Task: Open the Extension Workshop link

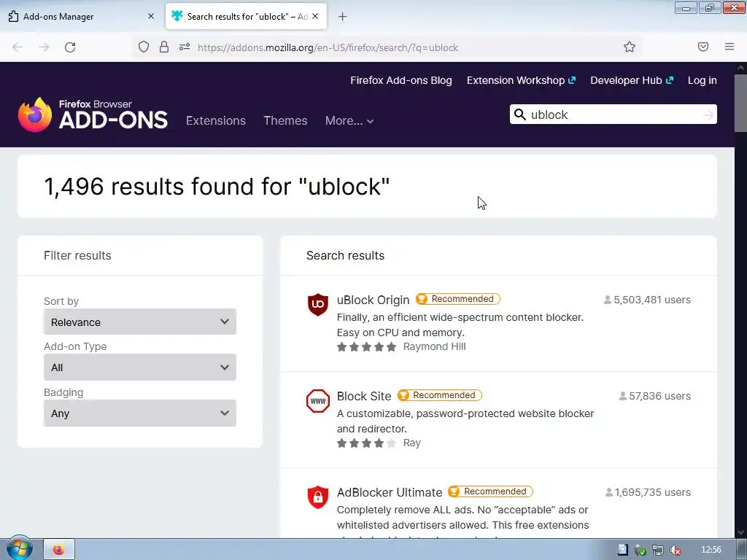Action: (521, 80)
